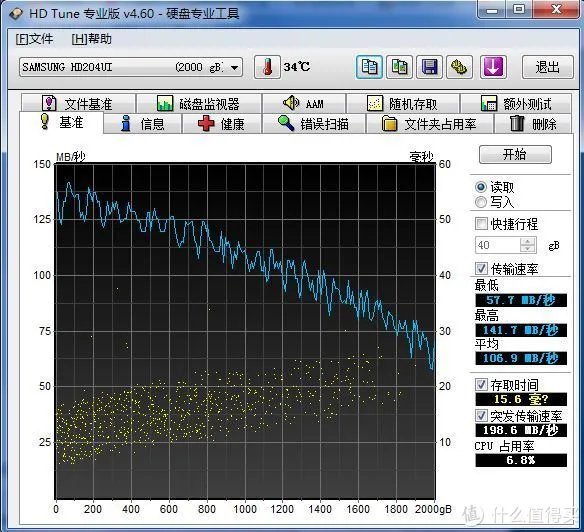This screenshot has height=532, width=584.
Task: Open the options gear icon
Action: coord(459,67)
